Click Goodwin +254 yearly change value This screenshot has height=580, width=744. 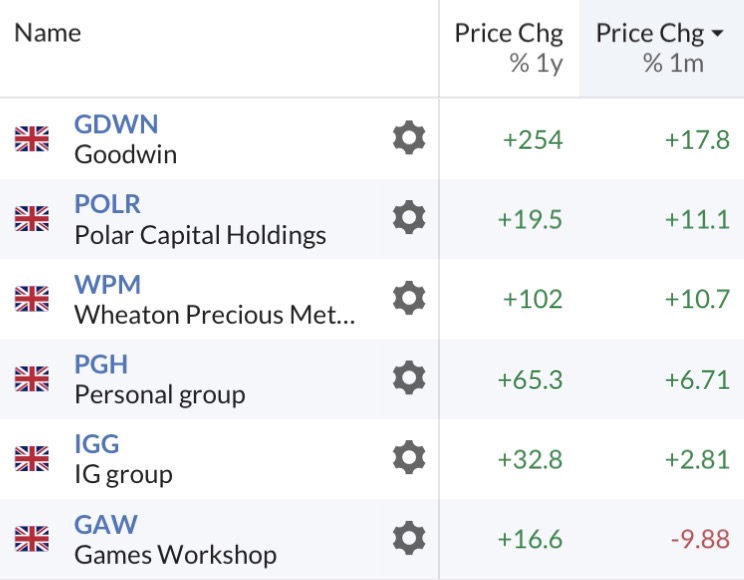tap(533, 139)
